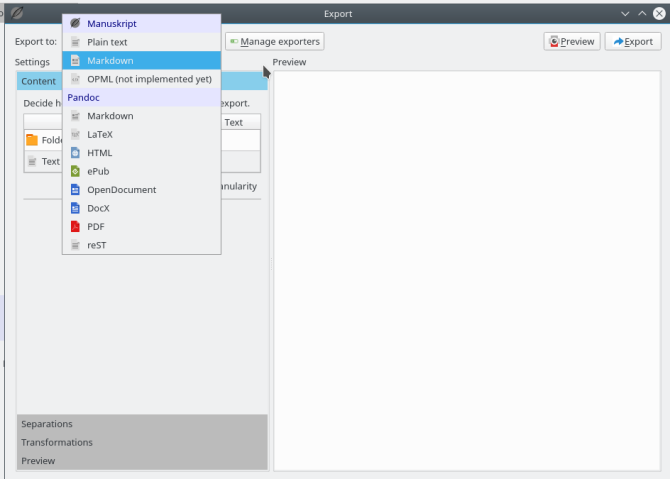Choose DocX export format
670x479 pixels.
(x=141, y=208)
